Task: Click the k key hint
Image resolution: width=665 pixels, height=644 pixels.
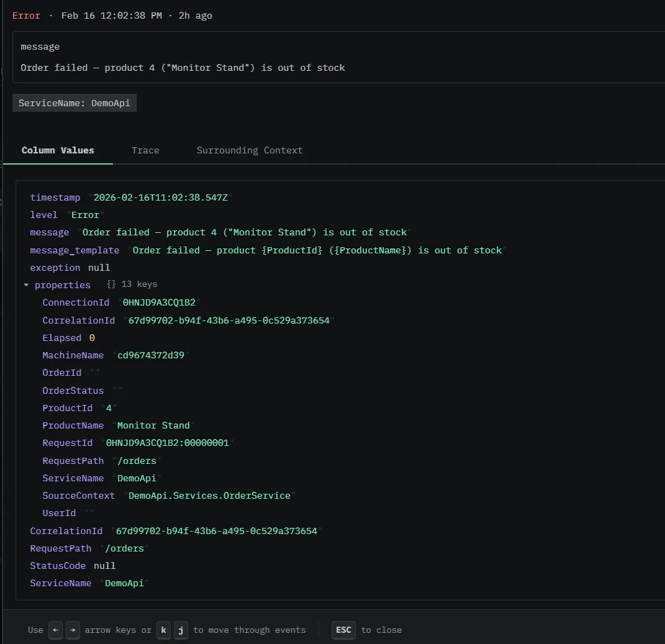Action: coord(163,630)
